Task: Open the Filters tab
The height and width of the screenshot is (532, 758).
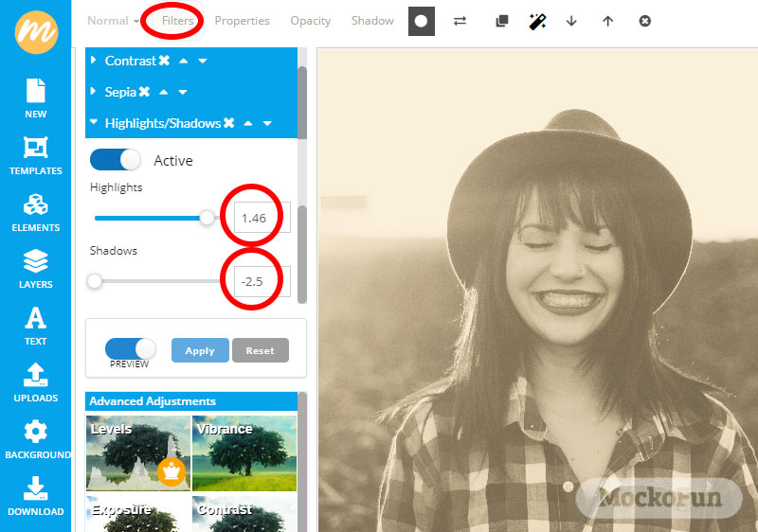Action: click(x=177, y=21)
